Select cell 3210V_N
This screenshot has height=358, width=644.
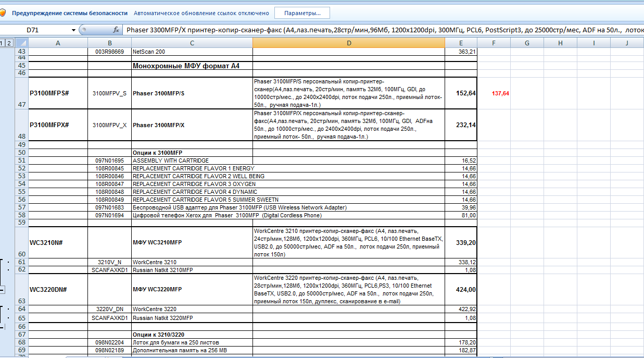(x=109, y=262)
